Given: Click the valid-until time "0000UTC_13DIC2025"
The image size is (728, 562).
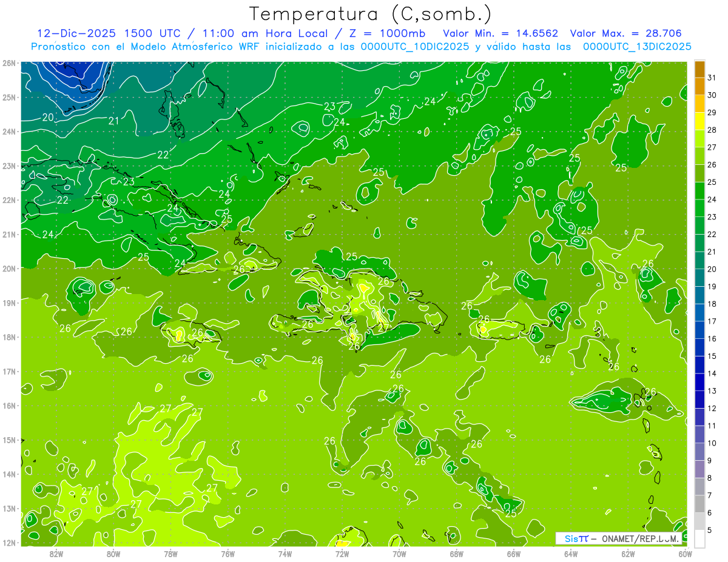Looking at the screenshot, I should pyautogui.click(x=637, y=46).
